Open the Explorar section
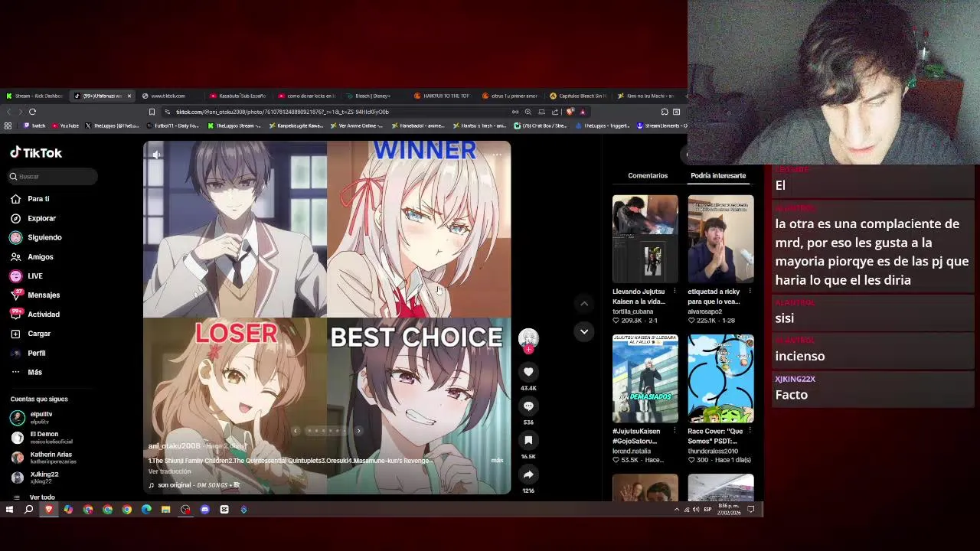This screenshot has height=551, width=980. [34, 218]
